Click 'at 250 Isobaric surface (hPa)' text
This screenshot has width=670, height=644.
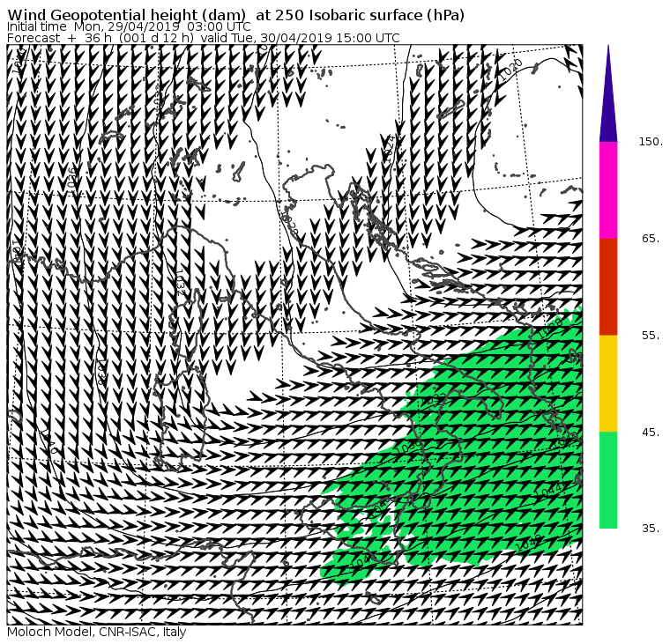pos(360,15)
